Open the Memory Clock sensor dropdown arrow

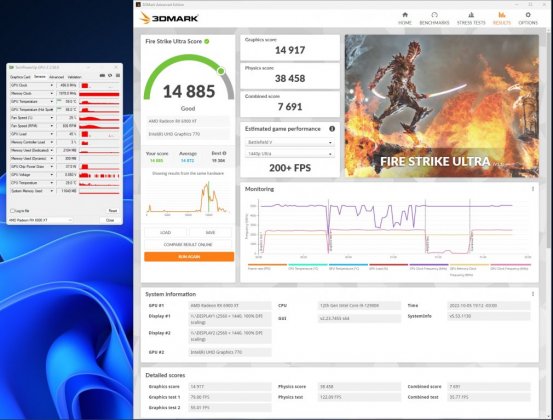coord(52,93)
